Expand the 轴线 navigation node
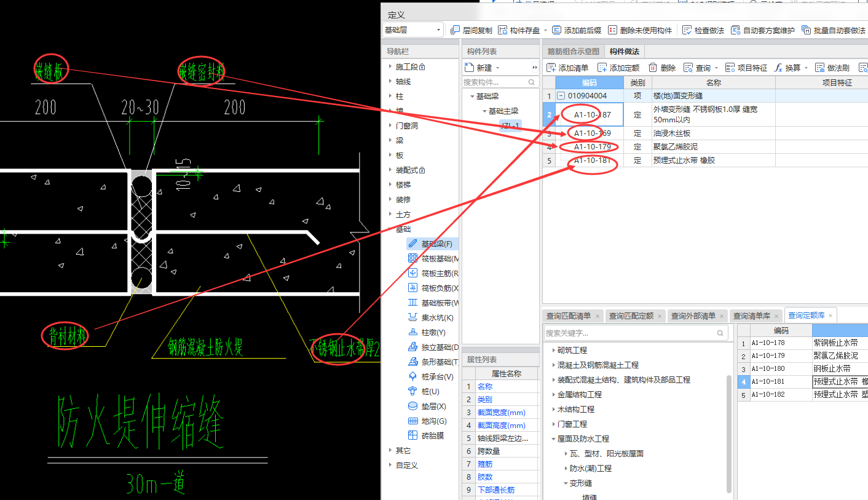 click(390, 81)
